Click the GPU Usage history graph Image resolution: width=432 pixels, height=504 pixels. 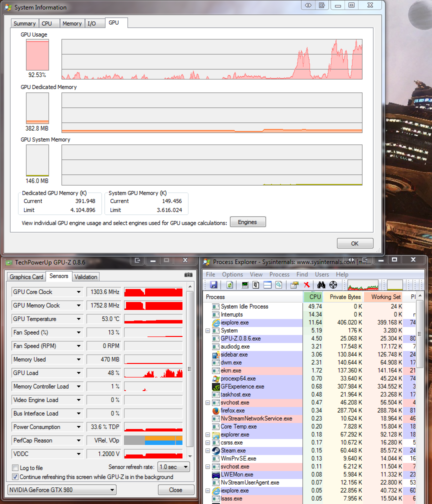[x=212, y=59]
